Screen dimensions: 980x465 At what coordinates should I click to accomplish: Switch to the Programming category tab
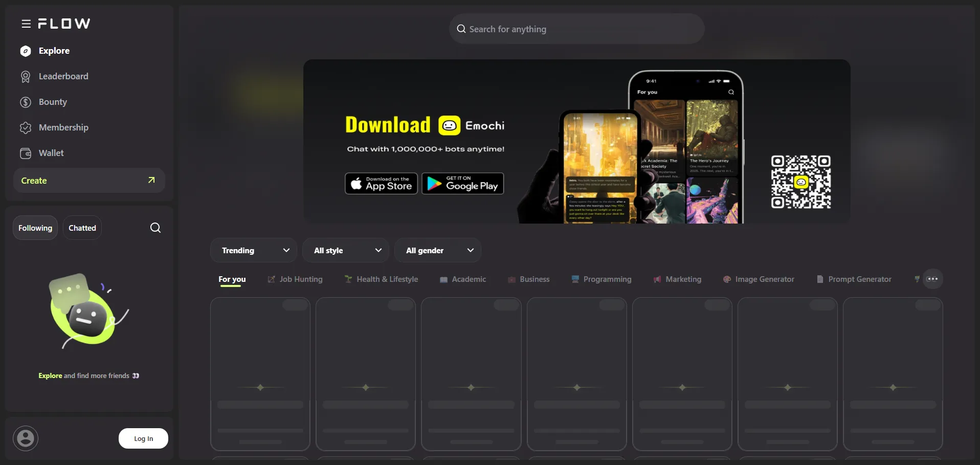[x=602, y=279]
